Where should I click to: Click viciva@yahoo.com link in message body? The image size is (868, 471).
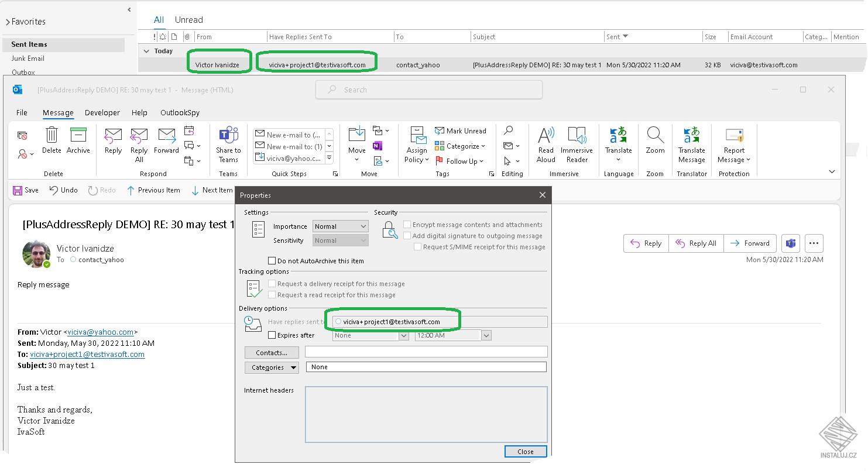coord(100,332)
